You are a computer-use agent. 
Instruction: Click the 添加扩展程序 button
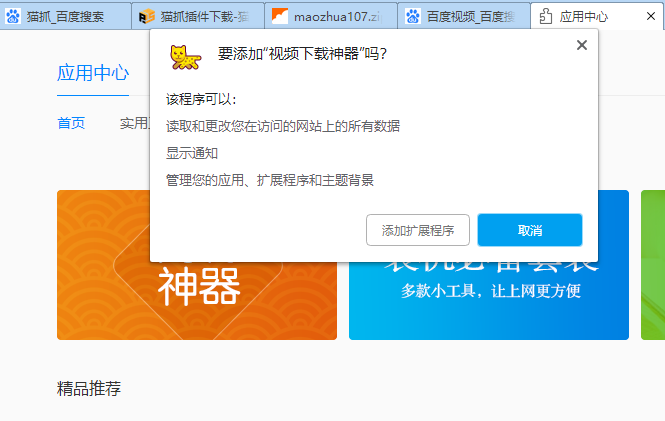[418, 230]
